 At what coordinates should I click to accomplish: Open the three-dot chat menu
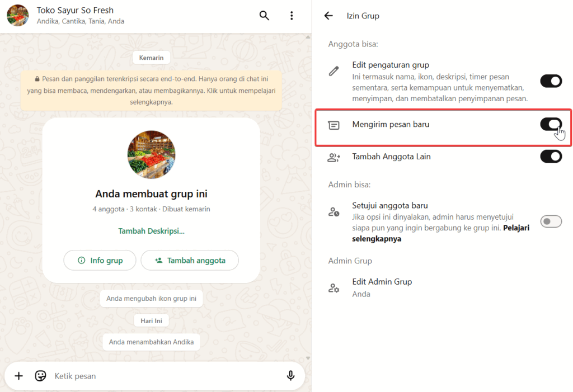292,16
